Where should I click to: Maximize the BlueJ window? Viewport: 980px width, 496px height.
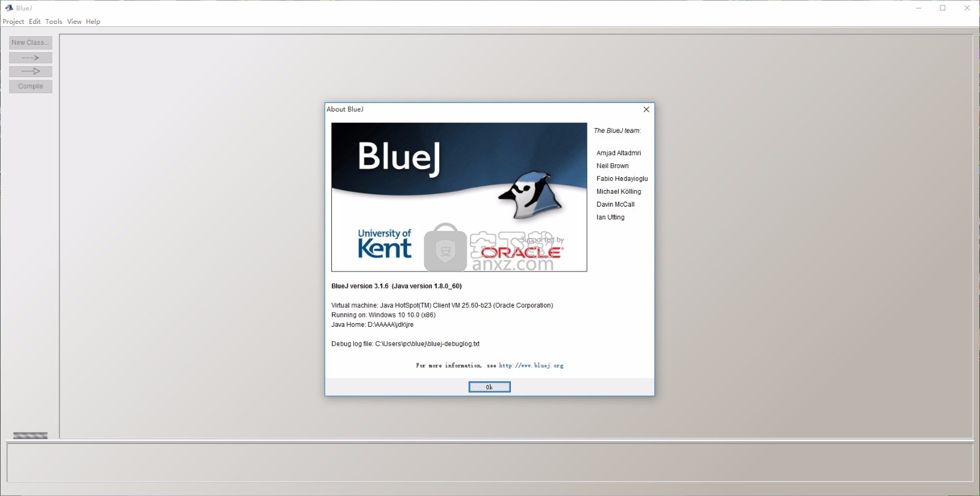coord(943,8)
